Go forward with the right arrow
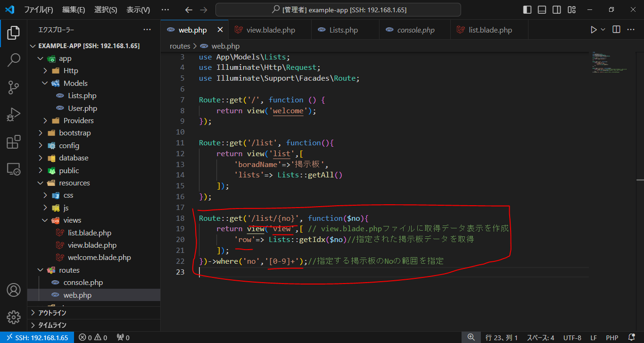The image size is (644, 343). coord(203,10)
